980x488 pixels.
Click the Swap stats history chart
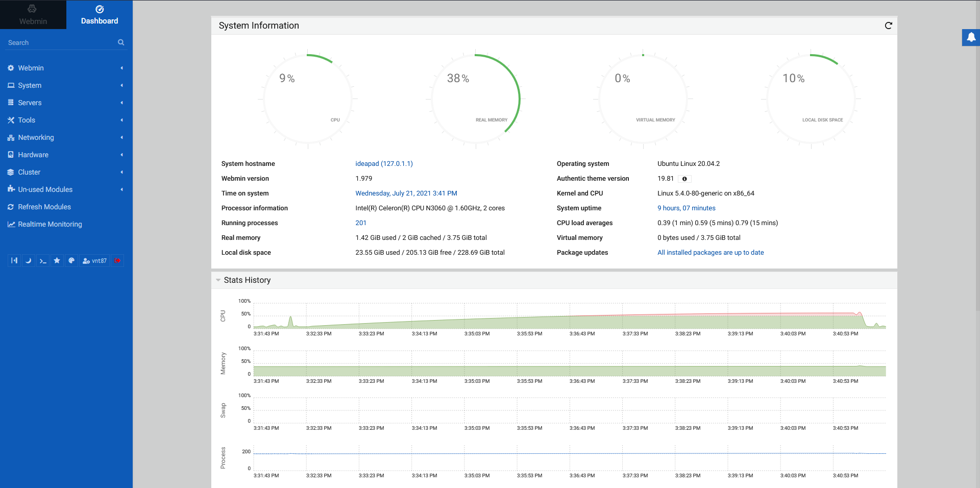570,410
